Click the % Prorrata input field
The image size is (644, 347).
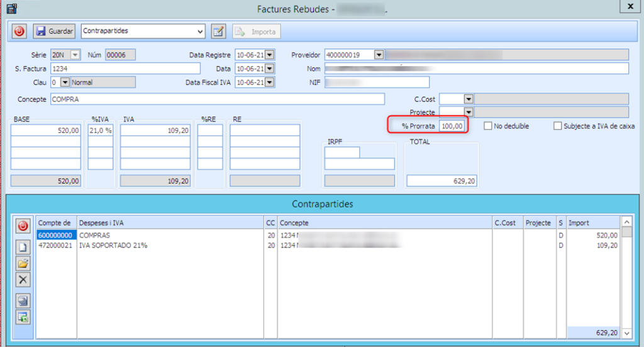click(452, 126)
